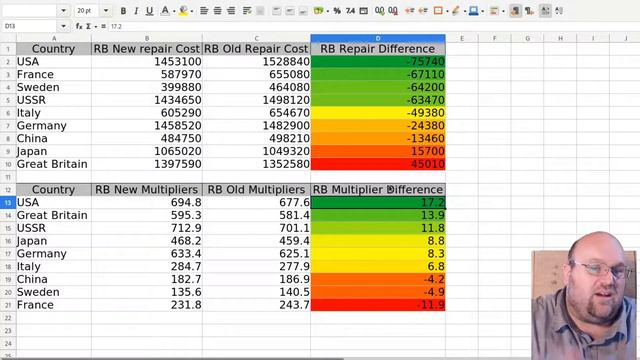Select row 1 header

(8, 49)
